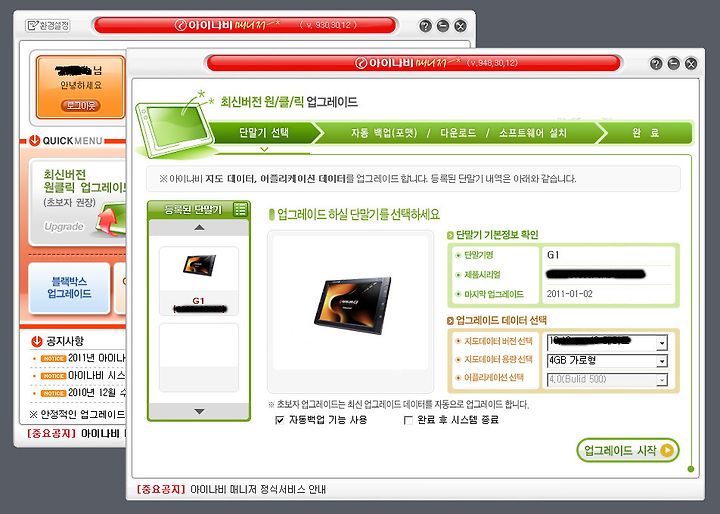Select the G1 device thumbnail in the list
The width and height of the screenshot is (720, 514).
tap(199, 281)
